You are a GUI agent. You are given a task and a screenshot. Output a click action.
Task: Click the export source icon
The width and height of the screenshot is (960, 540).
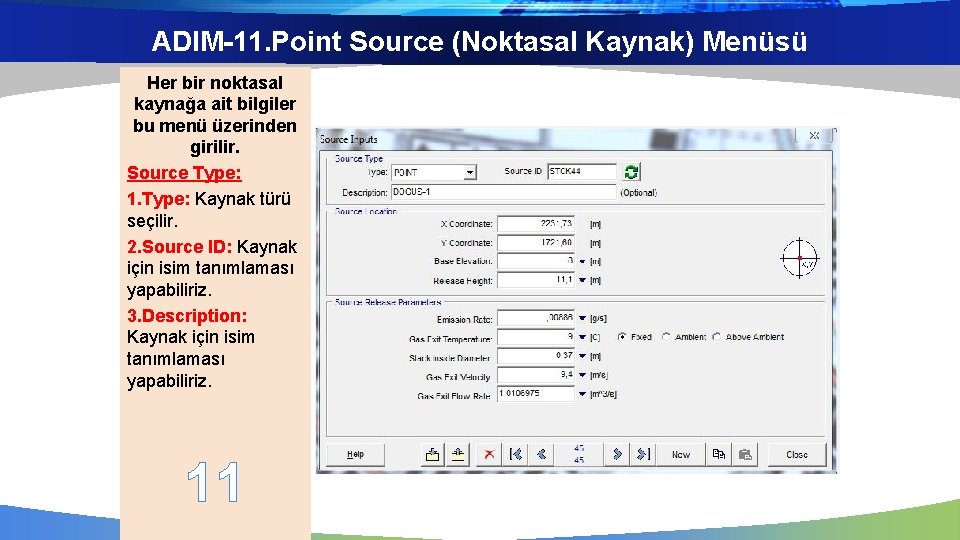458,454
